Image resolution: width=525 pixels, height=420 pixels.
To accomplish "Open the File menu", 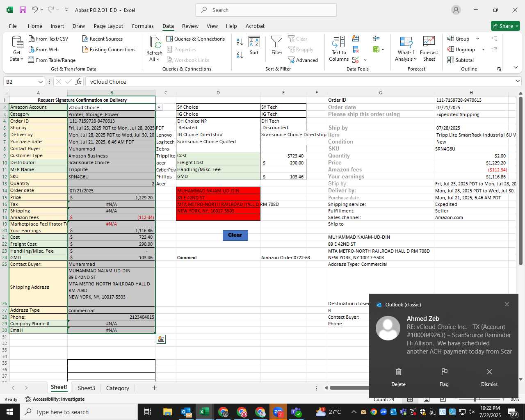I will (x=13, y=26).
